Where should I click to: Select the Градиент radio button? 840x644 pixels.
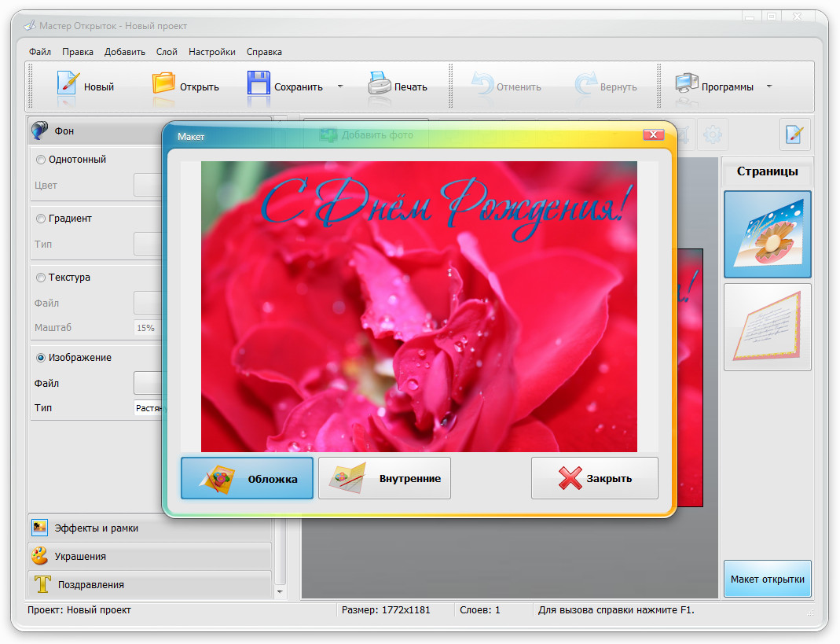point(41,219)
